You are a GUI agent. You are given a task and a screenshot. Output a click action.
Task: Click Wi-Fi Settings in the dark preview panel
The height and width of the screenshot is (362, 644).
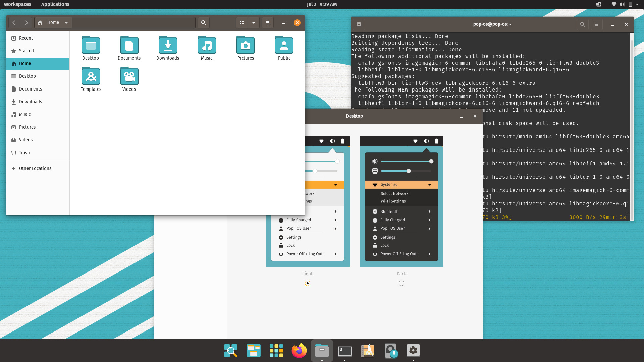(x=393, y=201)
